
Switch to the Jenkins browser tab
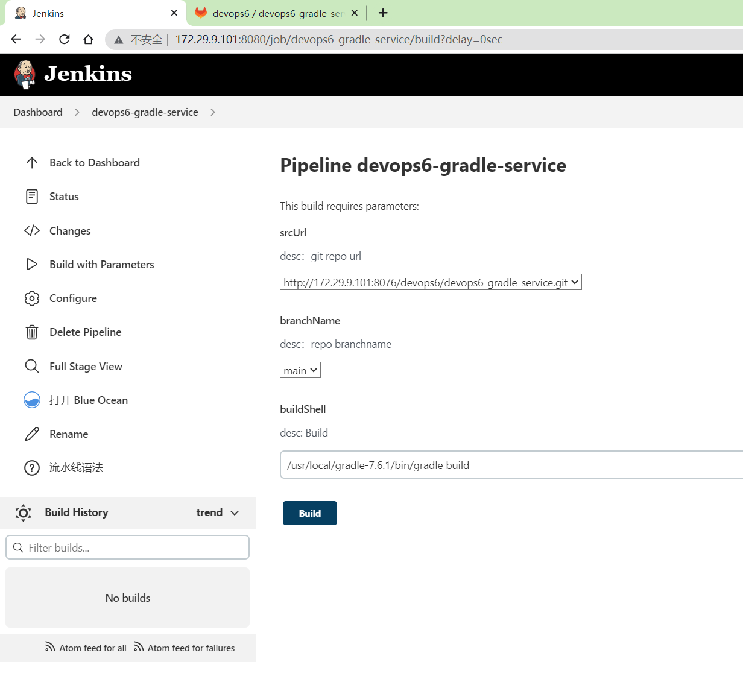(x=96, y=13)
